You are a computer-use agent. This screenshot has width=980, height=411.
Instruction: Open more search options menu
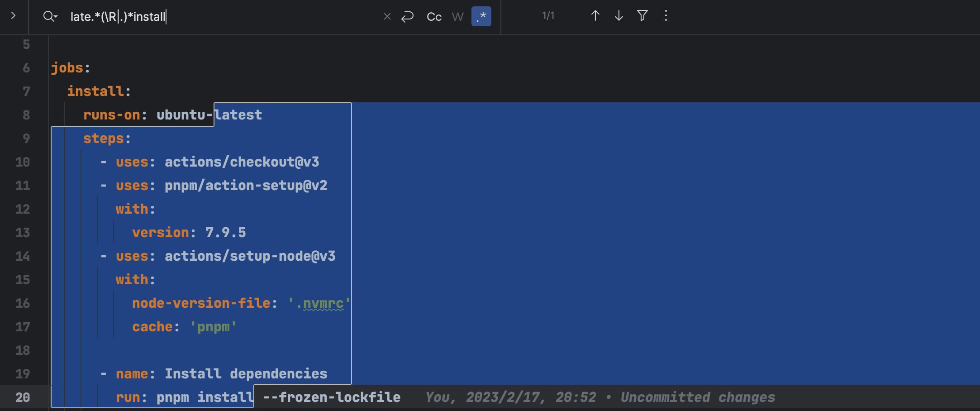[x=666, y=16]
